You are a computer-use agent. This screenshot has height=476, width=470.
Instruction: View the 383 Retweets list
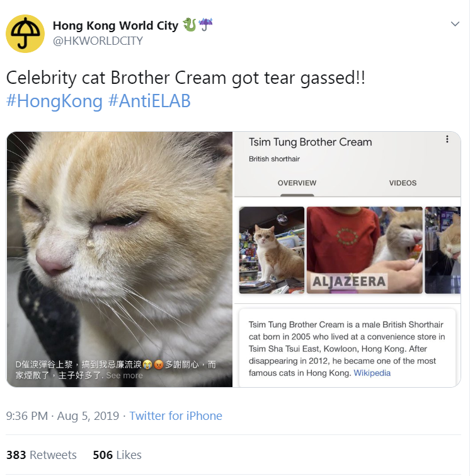(42, 455)
